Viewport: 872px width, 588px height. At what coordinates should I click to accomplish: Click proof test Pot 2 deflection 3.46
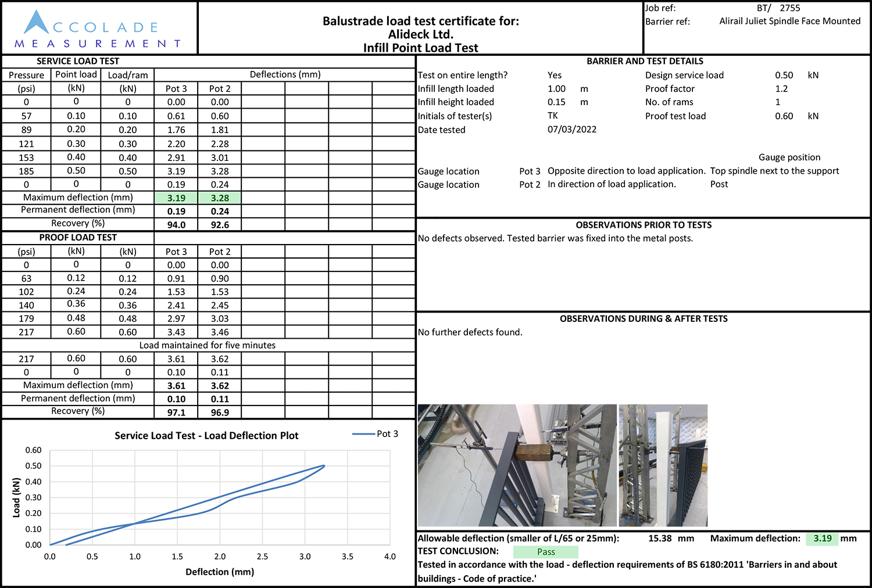tap(220, 332)
